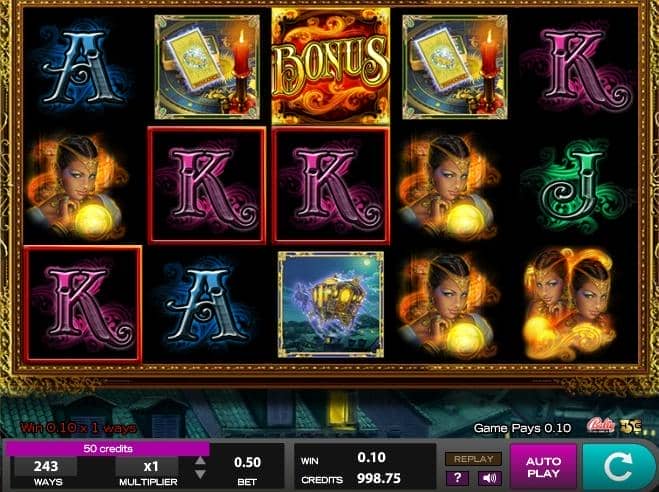659x492 pixels.
Task: Click the credits balance 998.75
Action: [x=379, y=479]
